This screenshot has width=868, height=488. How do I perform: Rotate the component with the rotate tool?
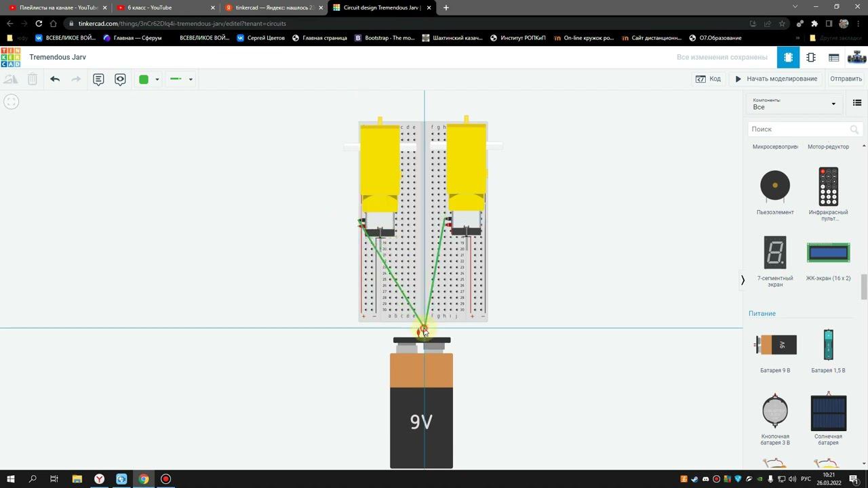[x=11, y=79]
